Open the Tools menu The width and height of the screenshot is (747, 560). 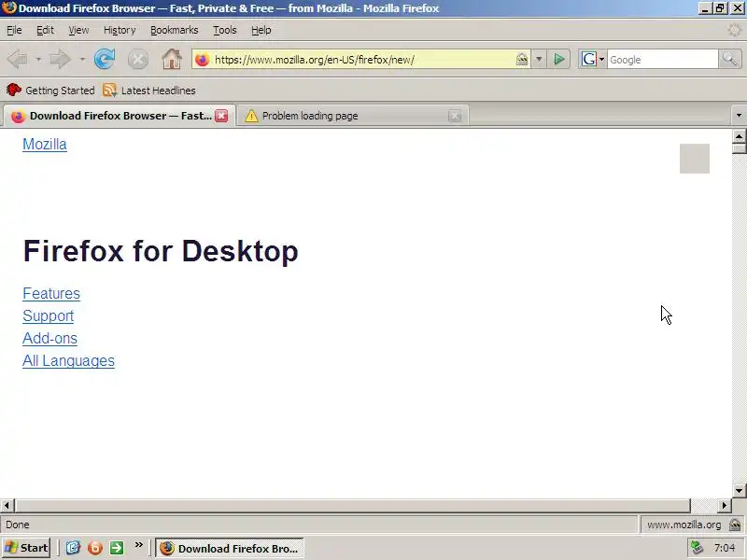225,30
